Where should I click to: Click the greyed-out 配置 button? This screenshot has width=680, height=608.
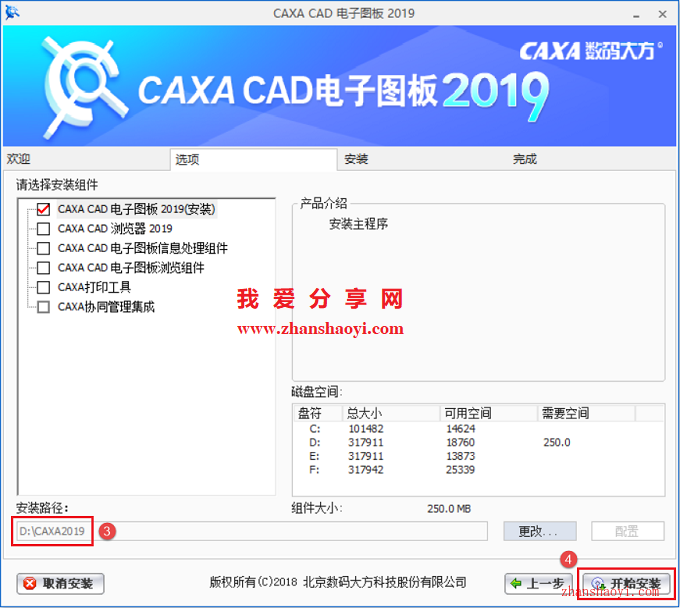tap(628, 531)
